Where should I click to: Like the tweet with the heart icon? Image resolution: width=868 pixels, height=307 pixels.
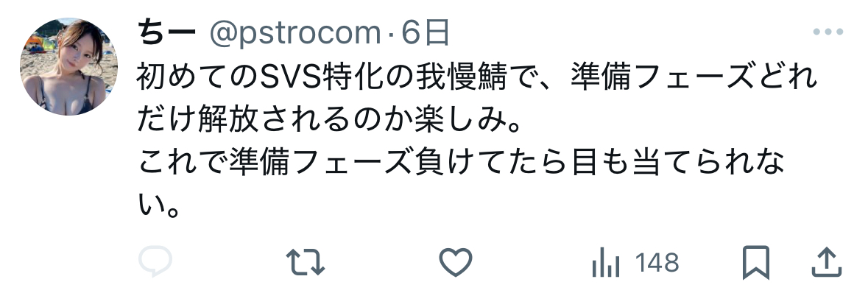pyautogui.click(x=456, y=262)
